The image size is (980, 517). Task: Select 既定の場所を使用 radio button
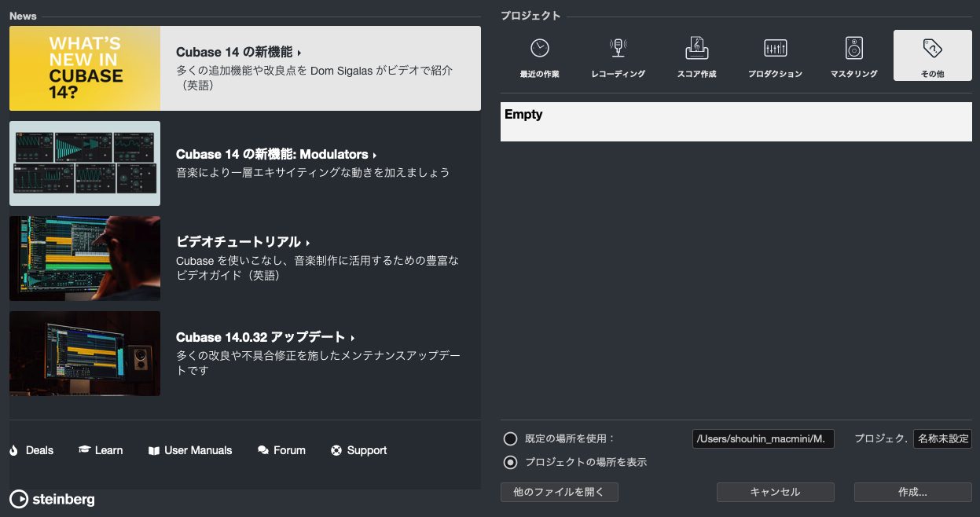click(510, 438)
